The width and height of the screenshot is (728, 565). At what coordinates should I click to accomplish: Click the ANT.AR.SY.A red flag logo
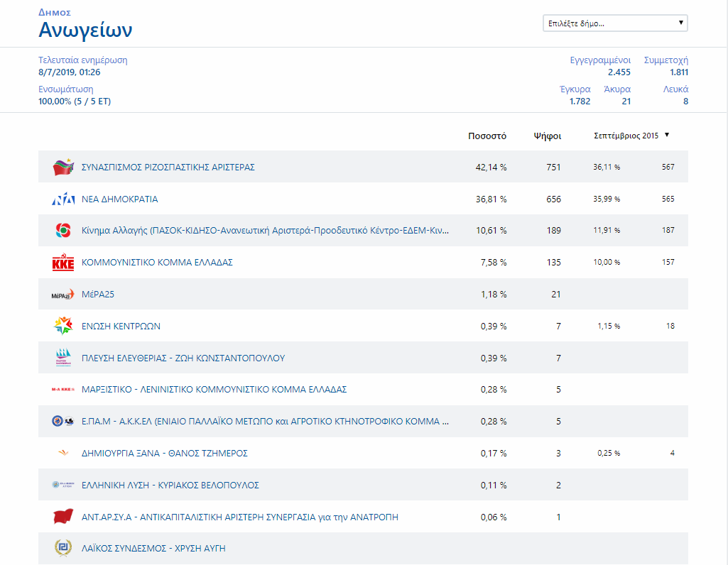63,517
